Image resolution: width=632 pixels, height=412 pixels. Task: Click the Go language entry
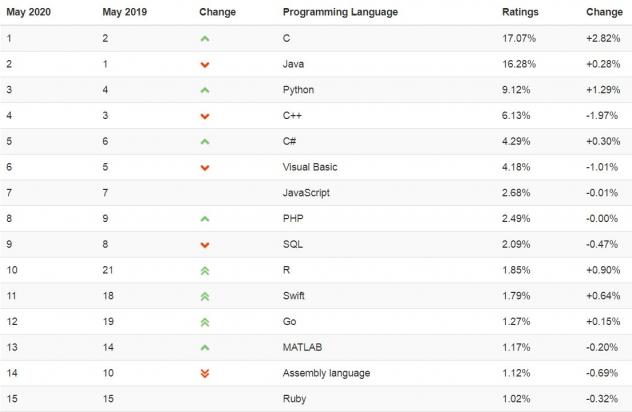tap(291, 321)
